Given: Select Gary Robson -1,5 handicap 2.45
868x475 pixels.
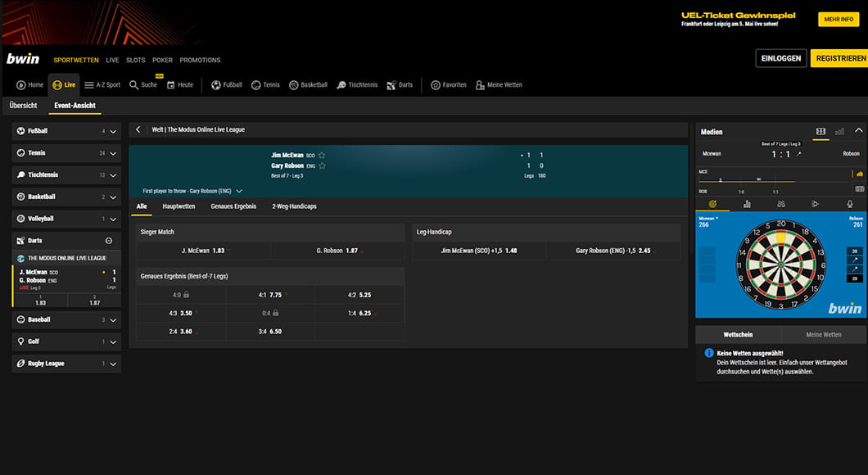Looking at the screenshot, I should (613, 251).
